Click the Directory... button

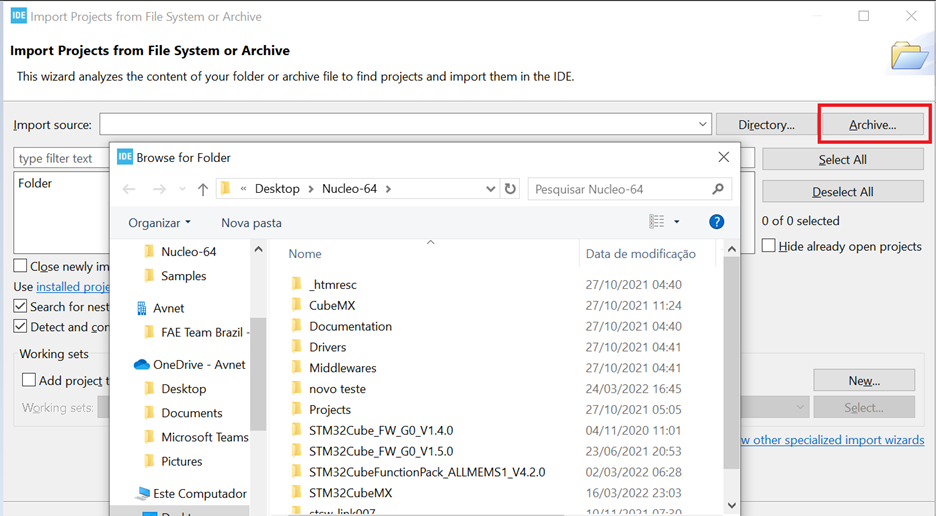[x=766, y=125]
